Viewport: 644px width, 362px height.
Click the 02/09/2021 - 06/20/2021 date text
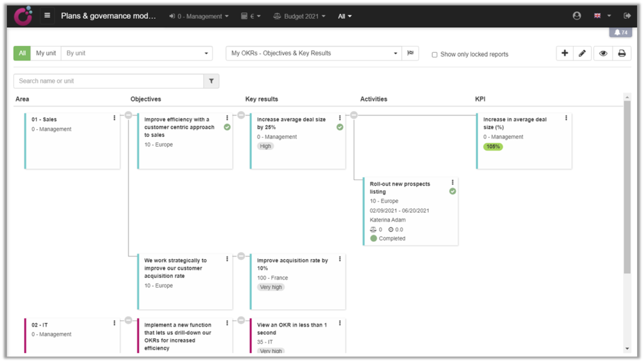click(399, 211)
